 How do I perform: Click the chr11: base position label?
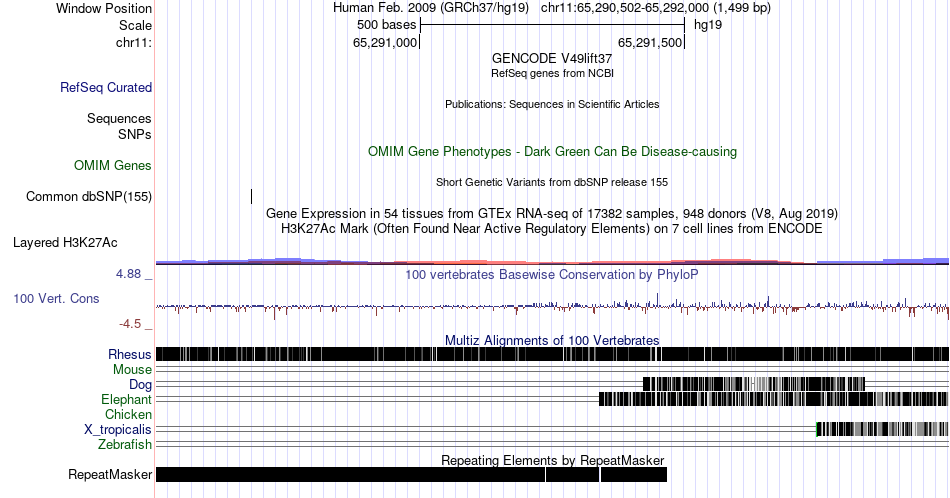133,42
